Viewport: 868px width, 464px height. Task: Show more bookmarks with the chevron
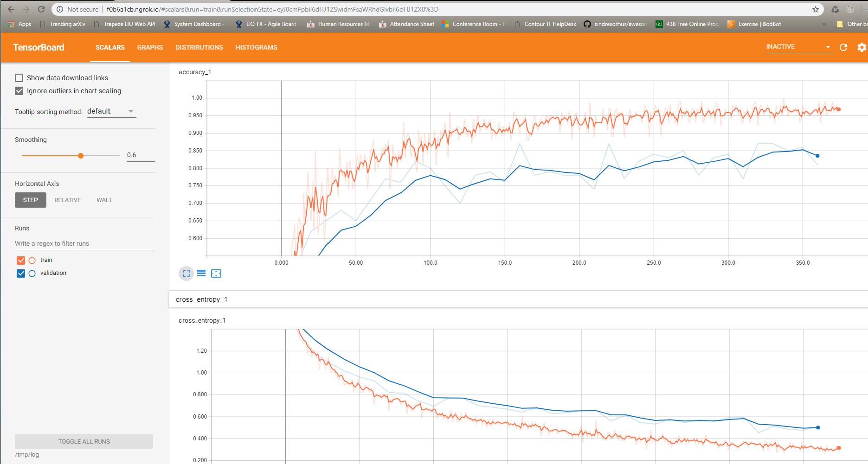[x=824, y=24]
